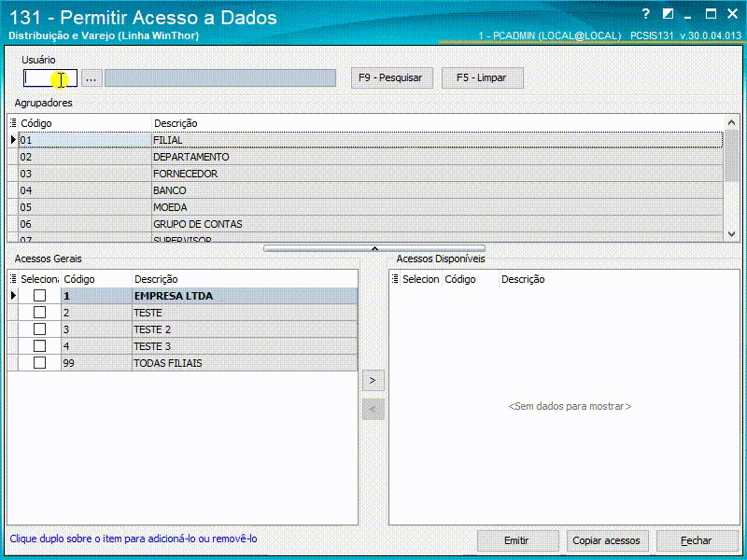Select the FORNECEDOR grouper row
Screen dimensions: 747x560
[365, 174]
